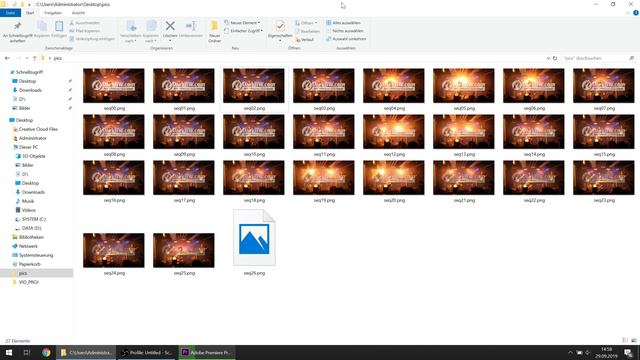
Task: Open Task View in taskbar
Action: click(27, 353)
